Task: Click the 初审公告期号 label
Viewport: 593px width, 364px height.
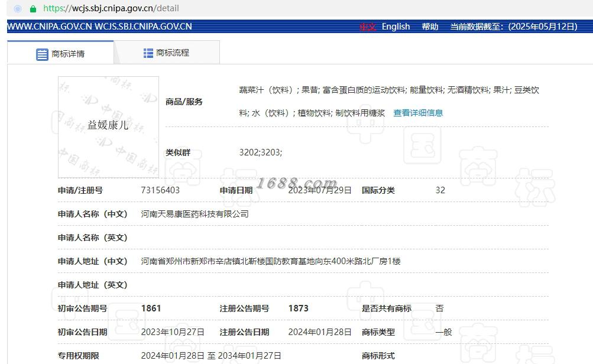Action: click(x=82, y=308)
